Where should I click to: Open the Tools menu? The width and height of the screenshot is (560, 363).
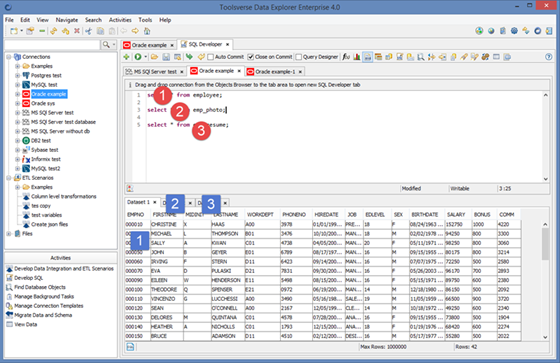pyautogui.click(x=145, y=20)
